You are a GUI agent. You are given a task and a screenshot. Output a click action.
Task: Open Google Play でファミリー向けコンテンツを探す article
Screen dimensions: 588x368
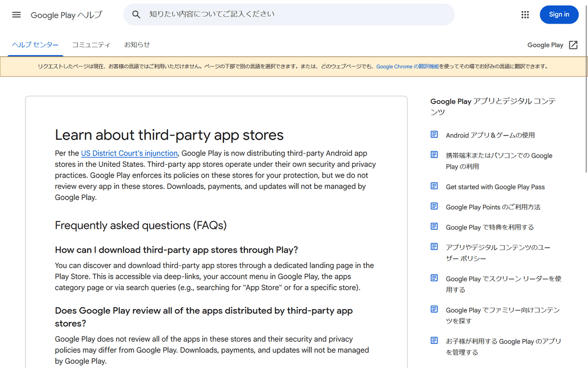pyautogui.click(x=503, y=315)
